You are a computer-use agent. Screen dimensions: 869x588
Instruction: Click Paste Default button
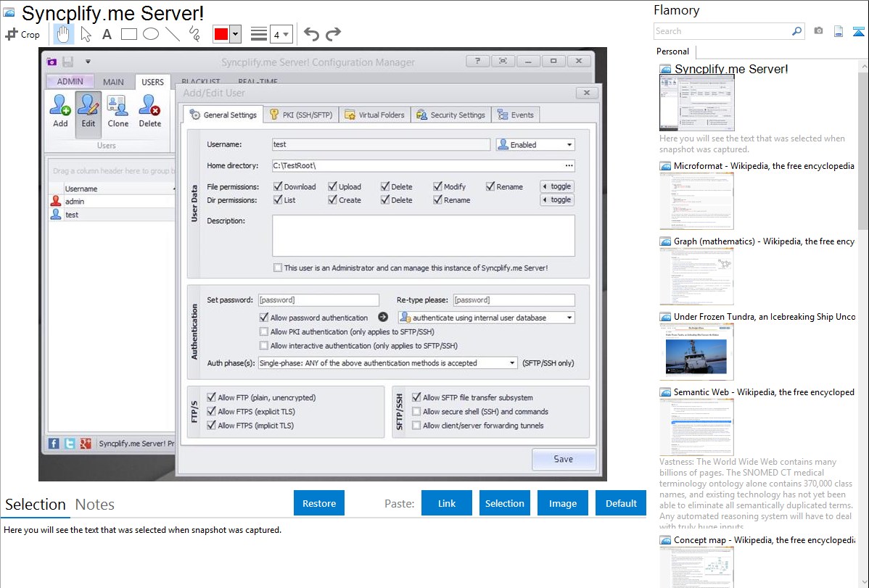point(621,503)
